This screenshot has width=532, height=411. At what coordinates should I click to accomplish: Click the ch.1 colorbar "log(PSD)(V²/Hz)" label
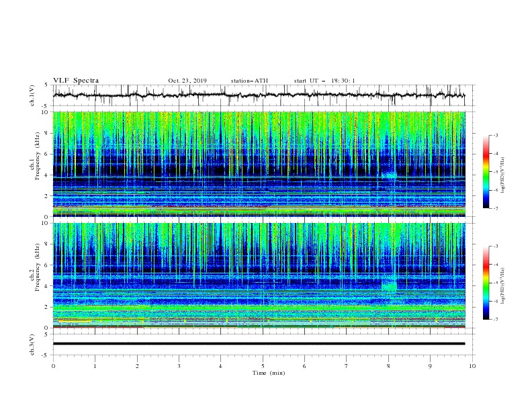[503, 175]
